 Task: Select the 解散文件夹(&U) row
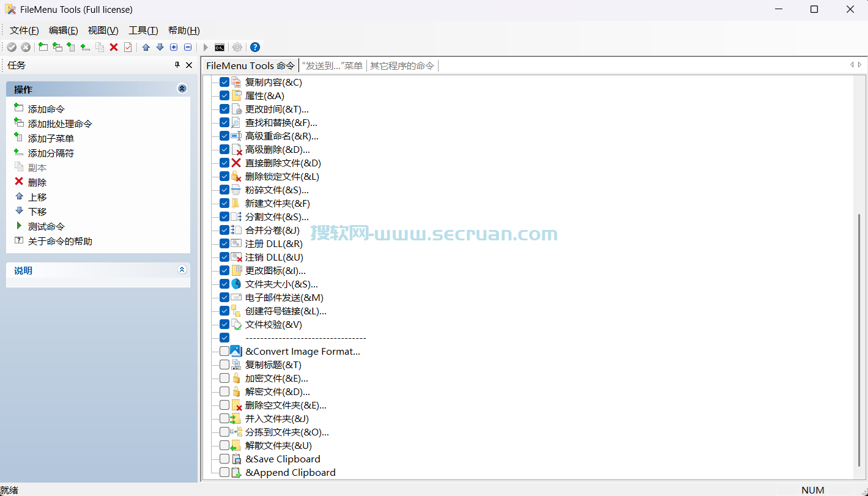tap(278, 445)
